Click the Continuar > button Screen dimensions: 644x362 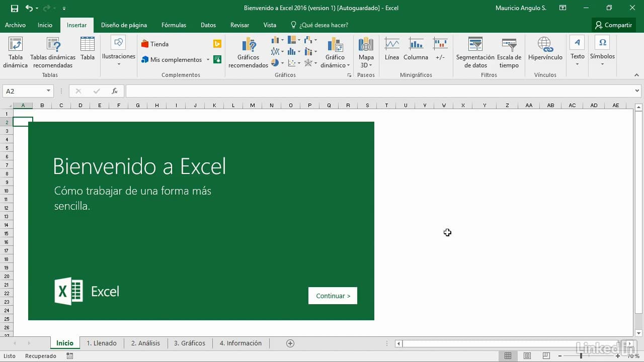click(x=333, y=296)
